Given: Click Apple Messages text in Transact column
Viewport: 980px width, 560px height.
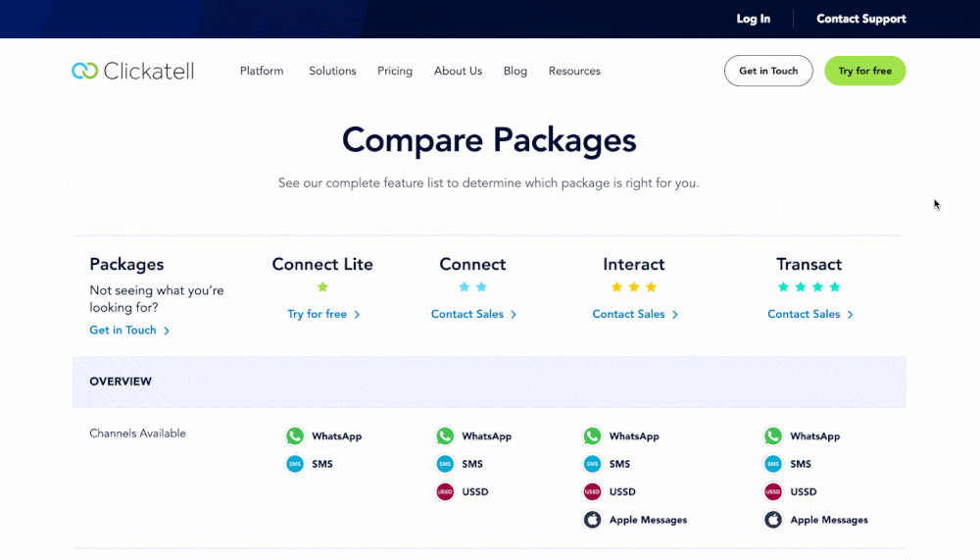Looking at the screenshot, I should [x=829, y=520].
